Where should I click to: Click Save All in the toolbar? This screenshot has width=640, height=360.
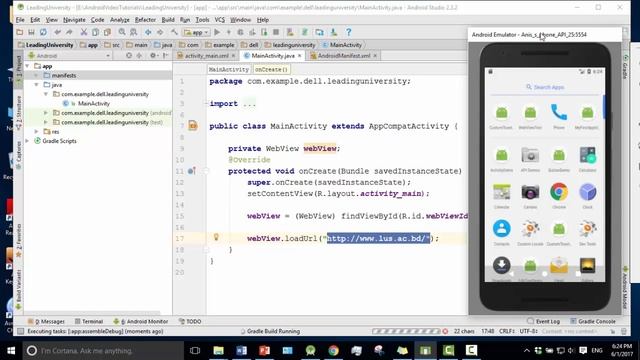point(31,32)
